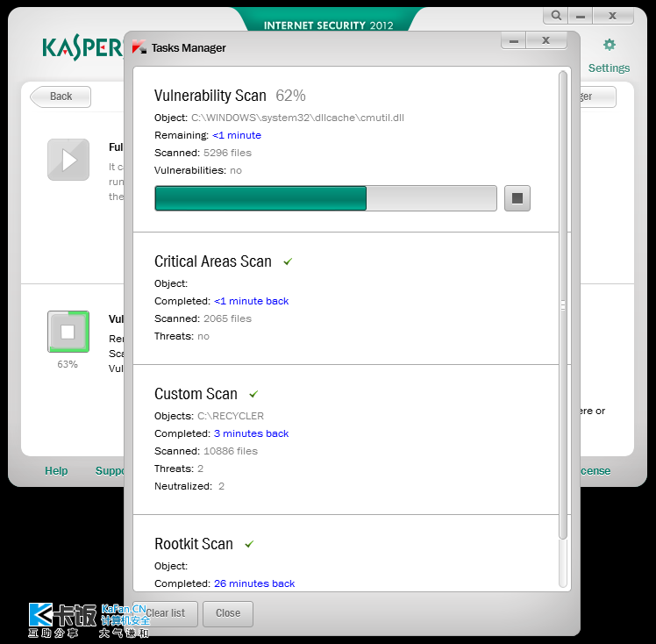Image resolution: width=656 pixels, height=644 pixels.
Task: Stop the Vulnerability Scan with the square button
Action: [x=517, y=198]
